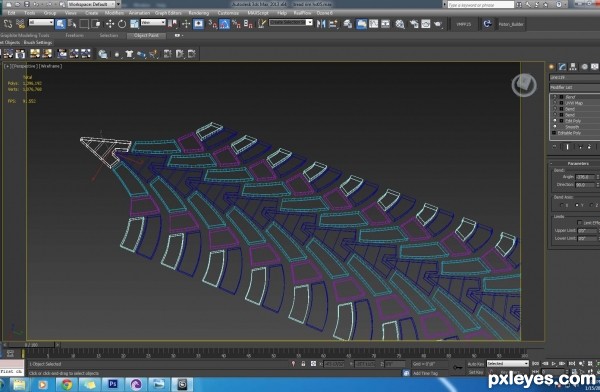Open the Rendered Frame Window icon
Image resolution: width=600 pixels, height=392 pixels.
[x=426, y=24]
